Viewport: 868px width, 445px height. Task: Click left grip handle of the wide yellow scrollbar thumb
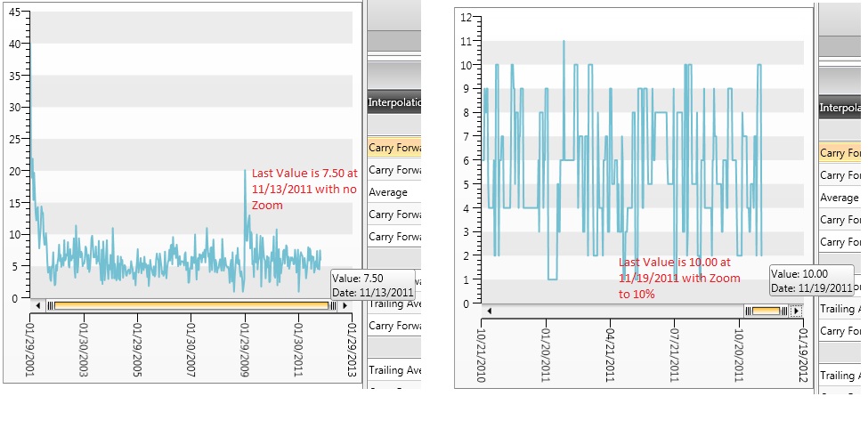tap(50, 305)
